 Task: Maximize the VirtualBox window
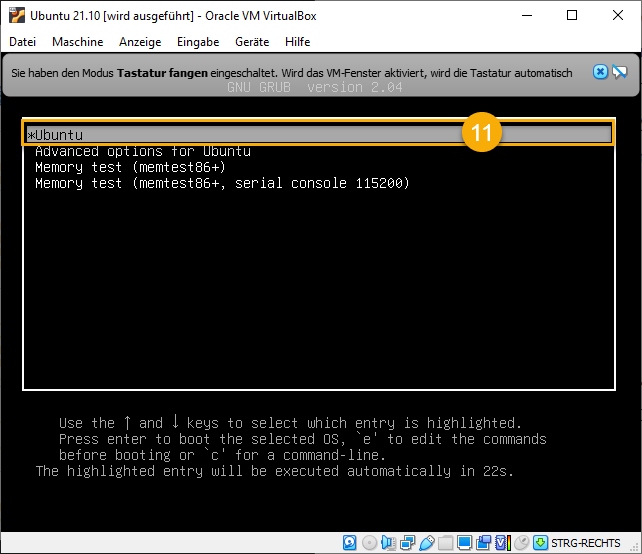[572, 16]
